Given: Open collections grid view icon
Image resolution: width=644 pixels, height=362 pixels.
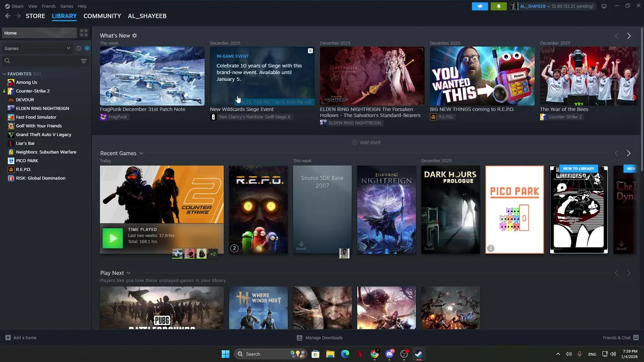Looking at the screenshot, I should [84, 33].
